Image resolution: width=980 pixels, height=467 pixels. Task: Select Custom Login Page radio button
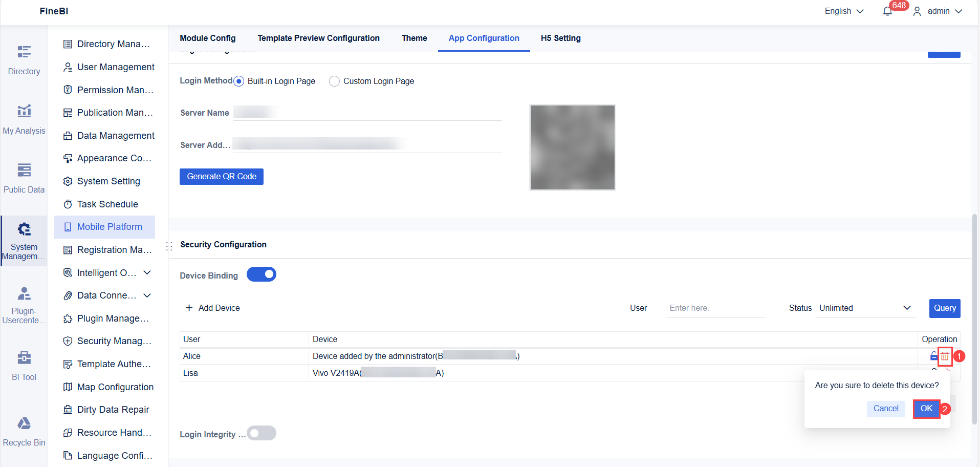click(334, 81)
